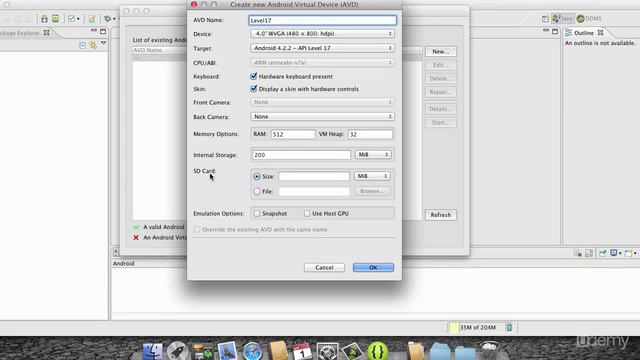Toggle link with editor in Package Explorer
Image resolution: width=640 pixels, height=360 pixels.
point(93,45)
